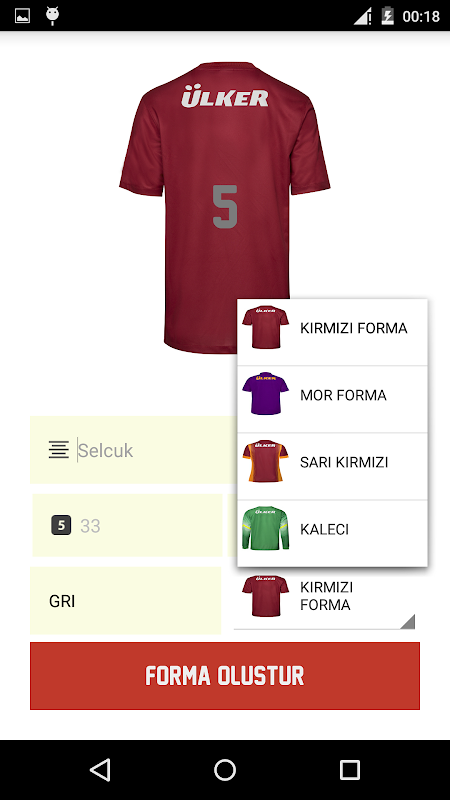This screenshot has height=800, width=450.
Task: Focus the name field showing Selcuk
Action: pos(134,450)
